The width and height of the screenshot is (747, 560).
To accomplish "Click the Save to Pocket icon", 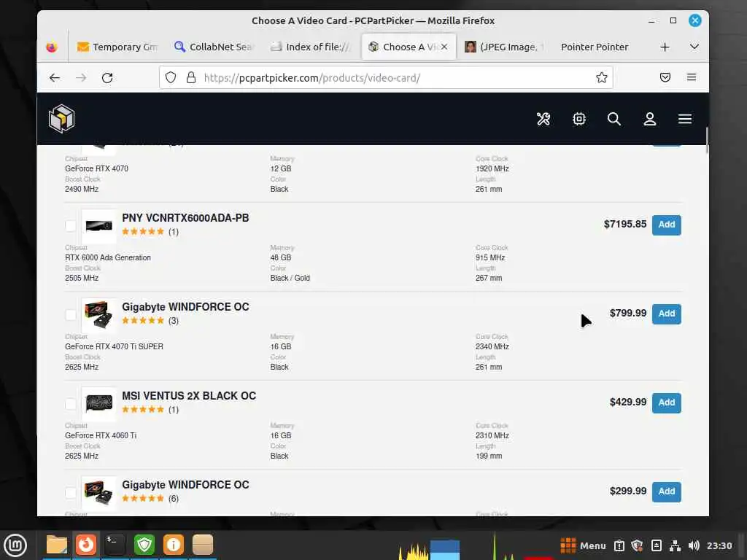I will (665, 77).
